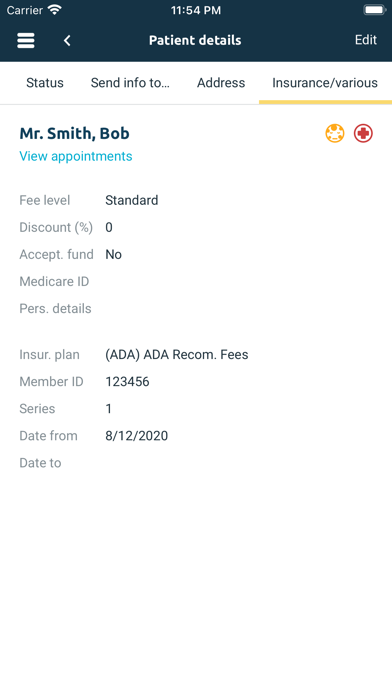Tap the back arrow chevron
This screenshot has width=392, height=696.
click(67, 40)
